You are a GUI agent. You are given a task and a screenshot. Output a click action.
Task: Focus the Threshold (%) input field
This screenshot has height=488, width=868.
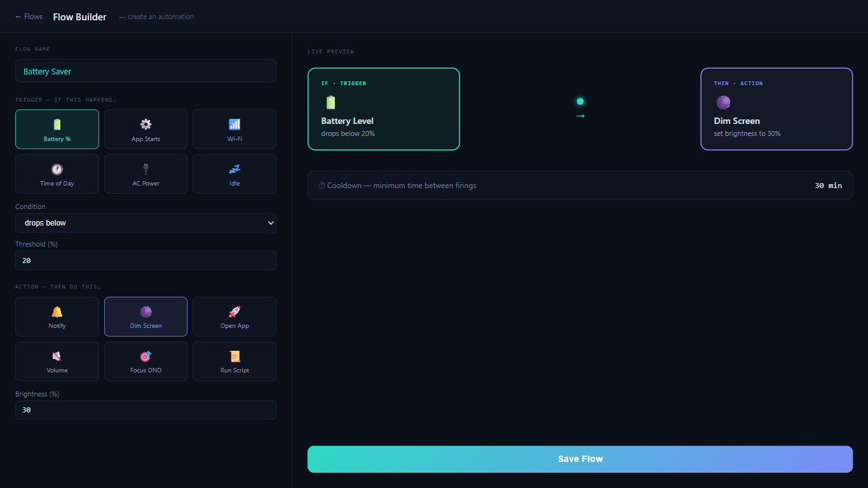coord(146,261)
